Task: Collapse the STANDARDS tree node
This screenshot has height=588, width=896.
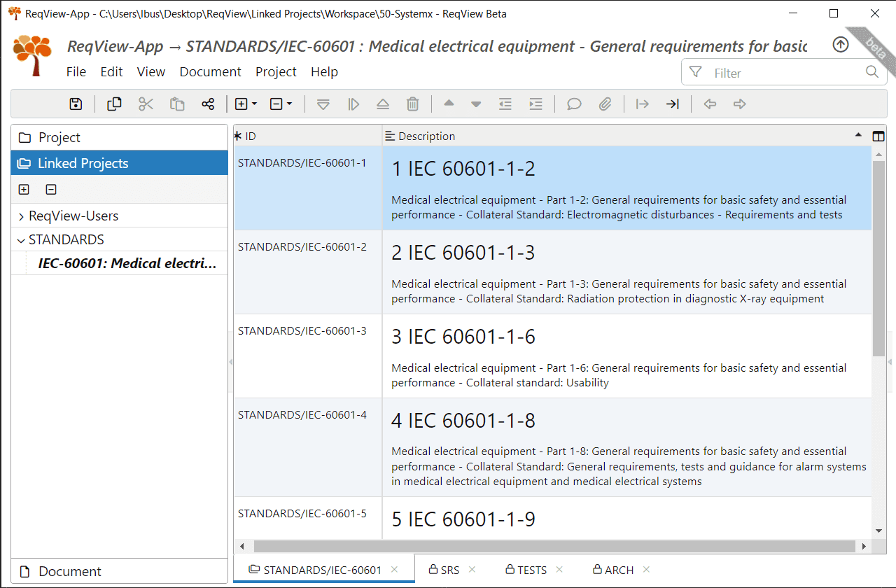Action: pyautogui.click(x=21, y=240)
